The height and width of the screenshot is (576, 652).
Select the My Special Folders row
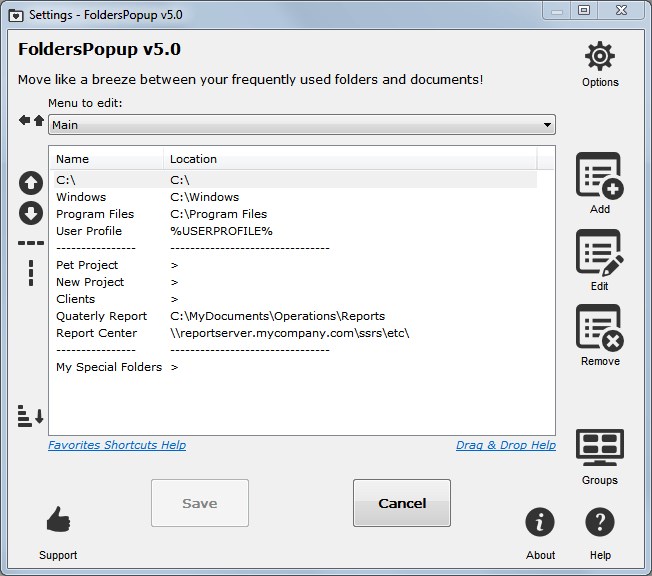(x=295, y=367)
